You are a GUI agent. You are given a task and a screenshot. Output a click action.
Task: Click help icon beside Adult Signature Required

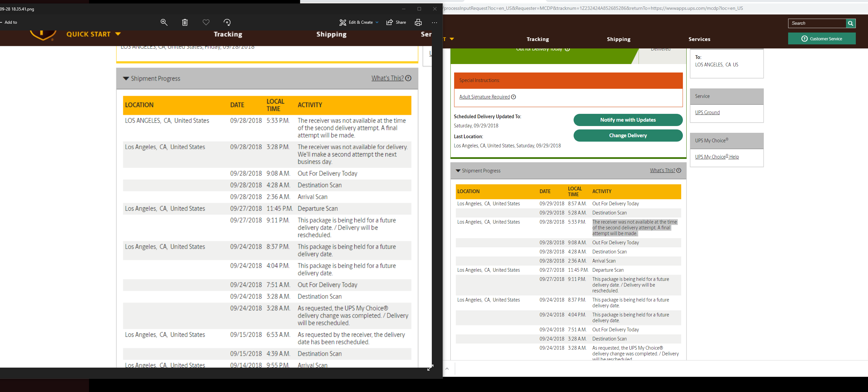[x=513, y=97]
